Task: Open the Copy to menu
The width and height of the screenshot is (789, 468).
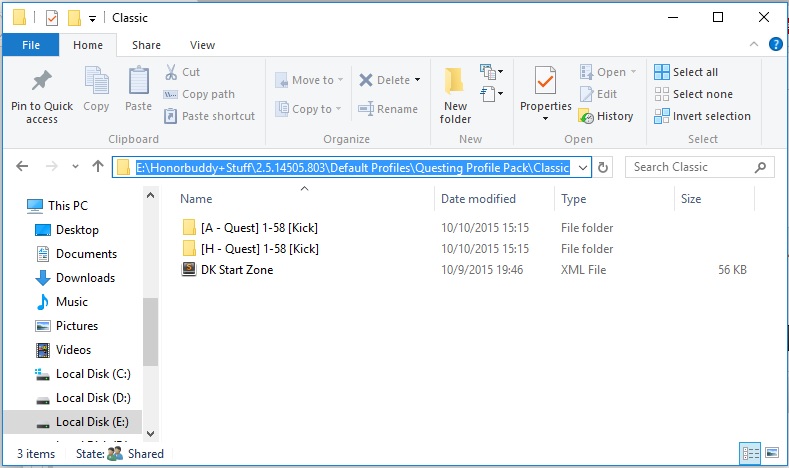Action: click(309, 109)
